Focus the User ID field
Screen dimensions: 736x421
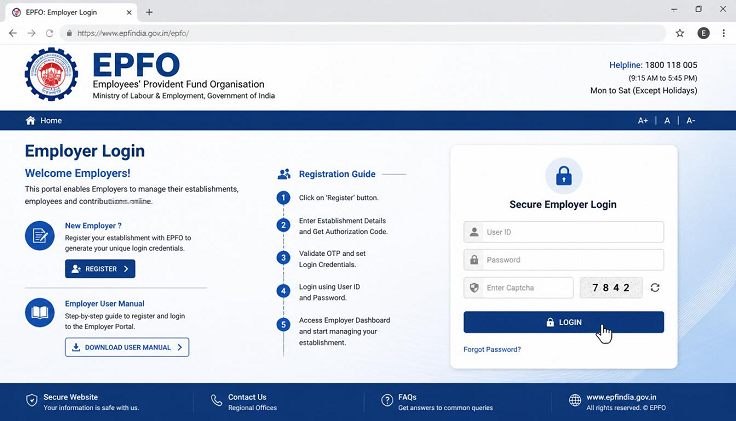564,232
